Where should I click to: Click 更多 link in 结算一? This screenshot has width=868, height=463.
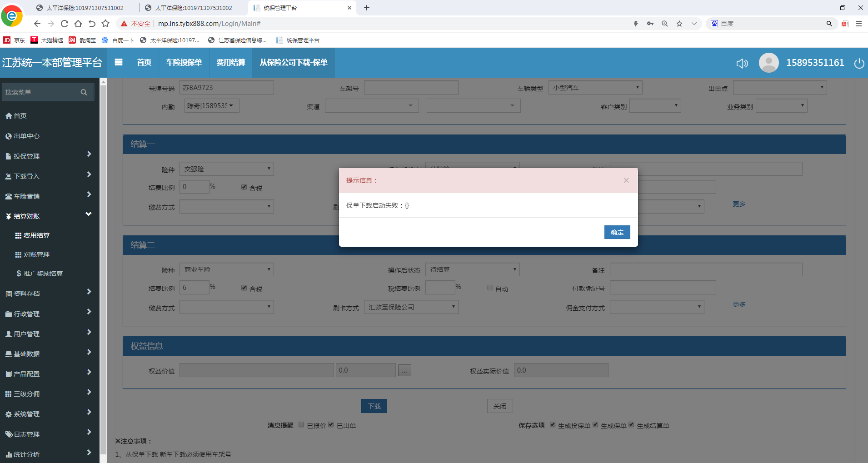click(739, 204)
